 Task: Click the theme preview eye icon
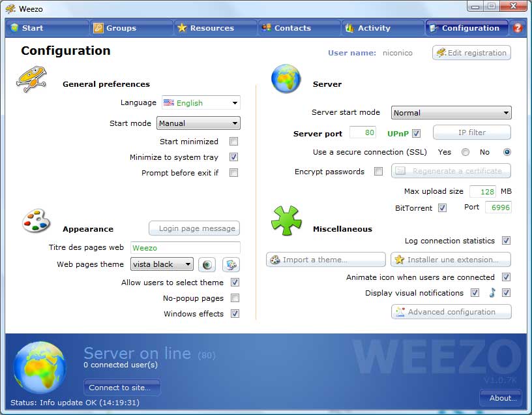(x=207, y=264)
